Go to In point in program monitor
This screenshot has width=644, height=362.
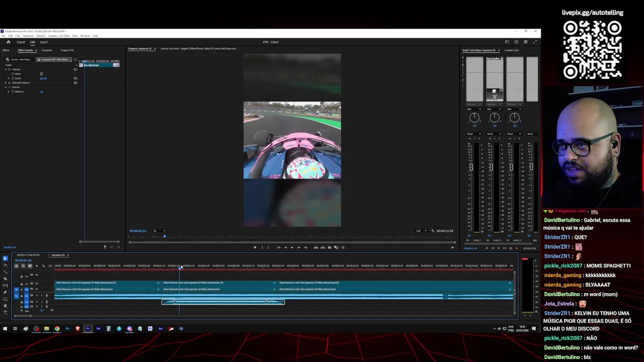click(x=279, y=247)
